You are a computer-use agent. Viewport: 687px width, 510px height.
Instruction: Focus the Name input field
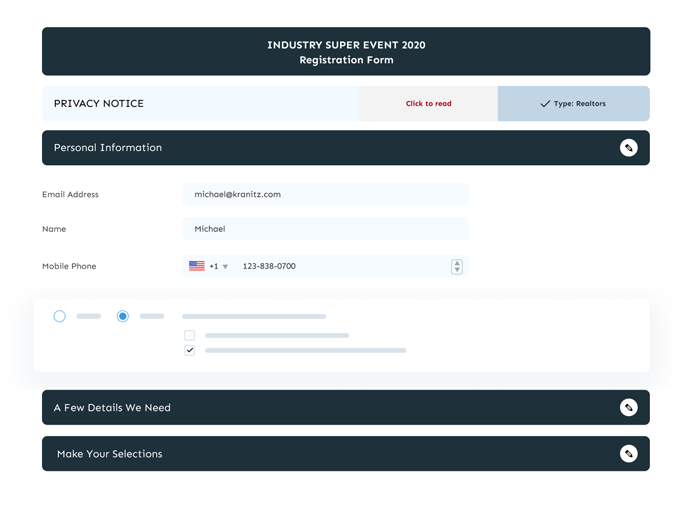pyautogui.click(x=326, y=229)
